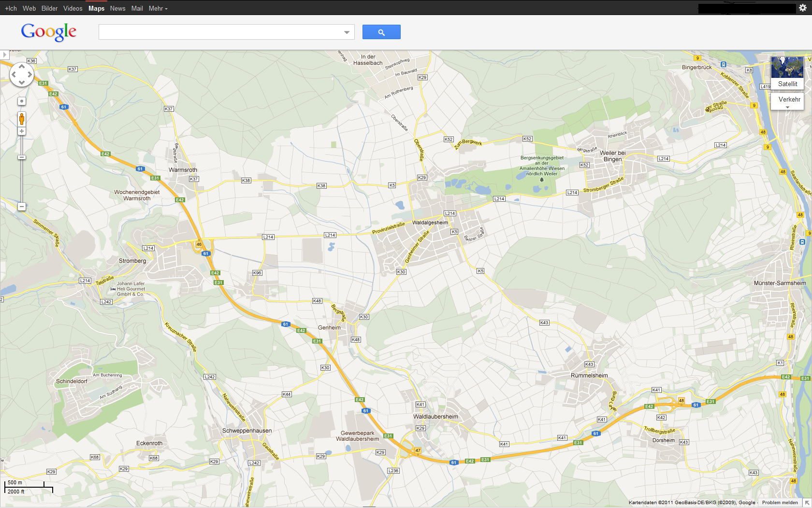Pan the map south with the down arrow
Viewport: 812px width, 508px height.
(22, 82)
